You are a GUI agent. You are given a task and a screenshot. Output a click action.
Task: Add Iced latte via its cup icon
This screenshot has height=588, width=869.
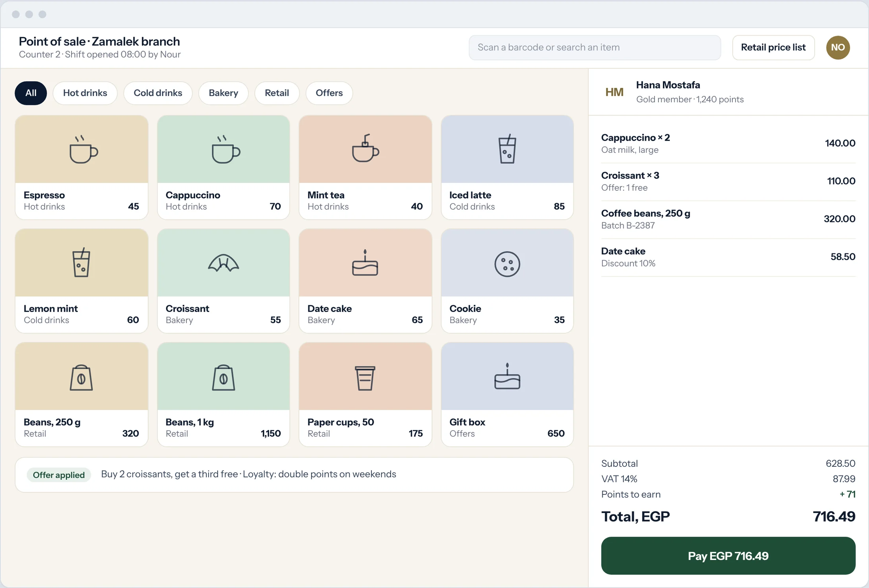(x=507, y=148)
